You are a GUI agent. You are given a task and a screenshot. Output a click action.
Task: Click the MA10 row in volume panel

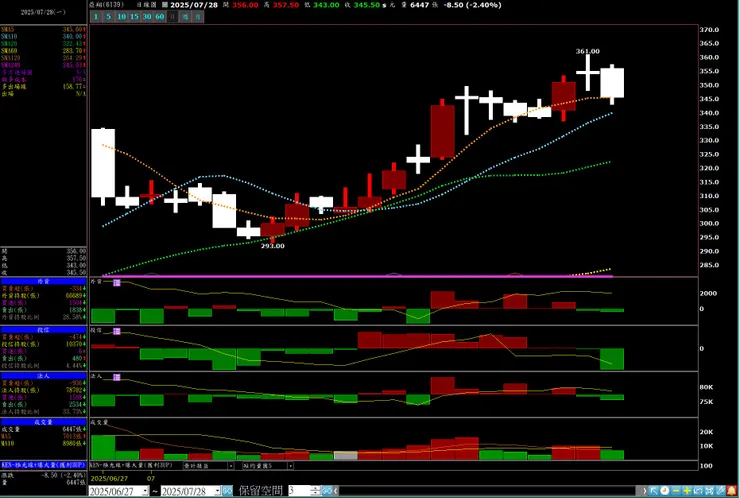[43, 443]
